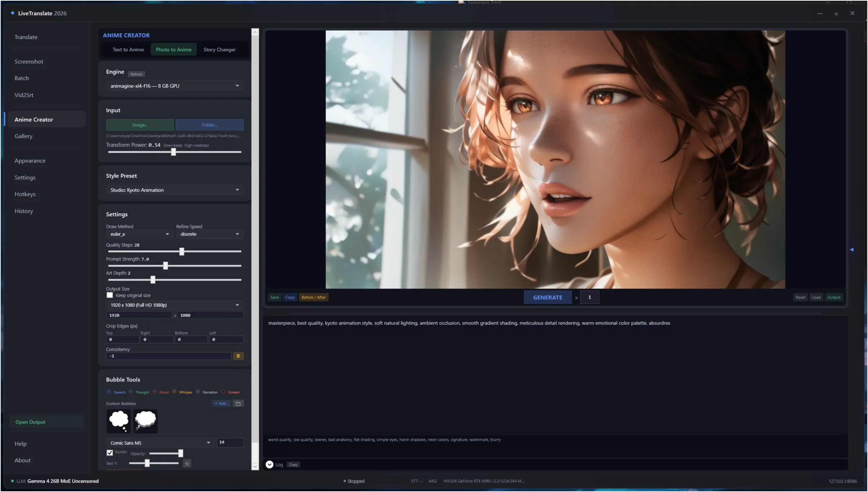Click the generate count field showing 1

pyautogui.click(x=590, y=298)
